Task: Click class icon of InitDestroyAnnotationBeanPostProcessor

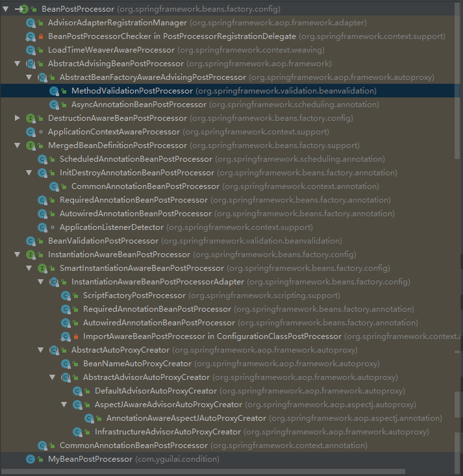Action: (42, 173)
